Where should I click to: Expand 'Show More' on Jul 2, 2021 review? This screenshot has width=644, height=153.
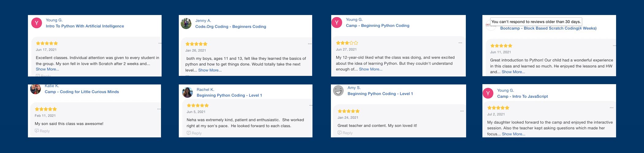point(513,134)
